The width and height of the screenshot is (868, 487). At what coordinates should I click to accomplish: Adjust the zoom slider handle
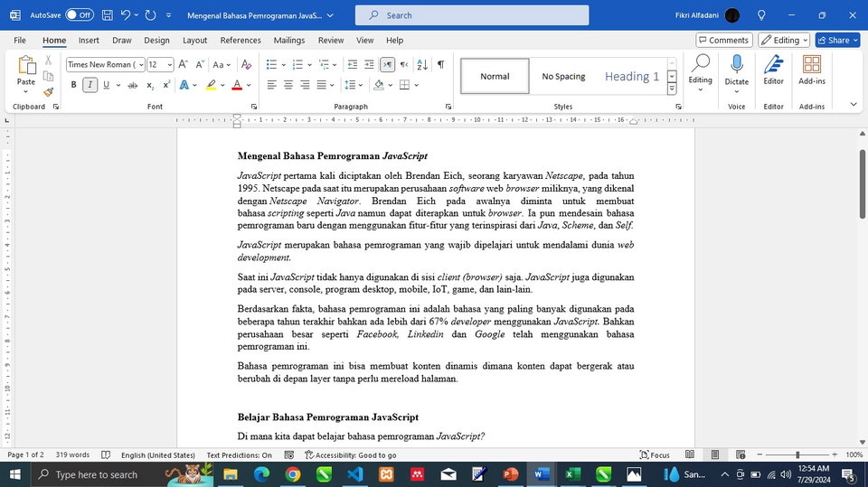point(797,454)
